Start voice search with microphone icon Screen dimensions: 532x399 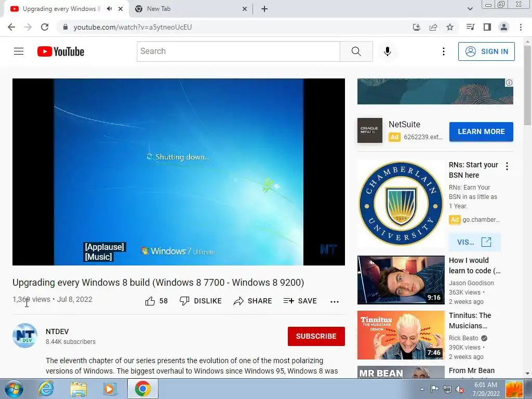(387, 51)
